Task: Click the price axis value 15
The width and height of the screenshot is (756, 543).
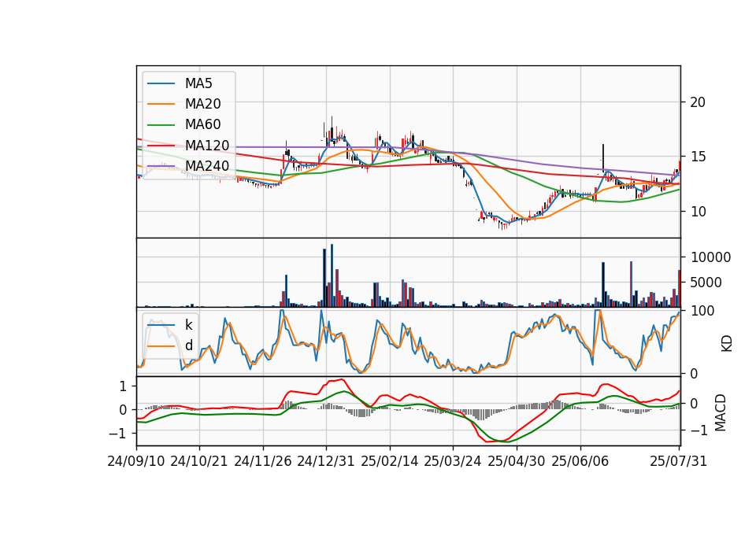Action: [698, 157]
